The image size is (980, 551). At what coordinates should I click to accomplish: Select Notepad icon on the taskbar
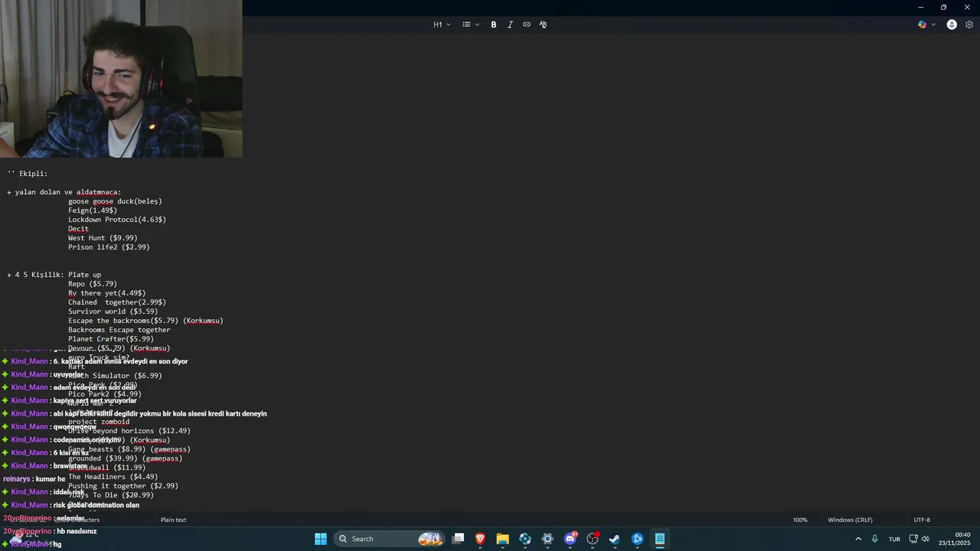click(x=659, y=539)
